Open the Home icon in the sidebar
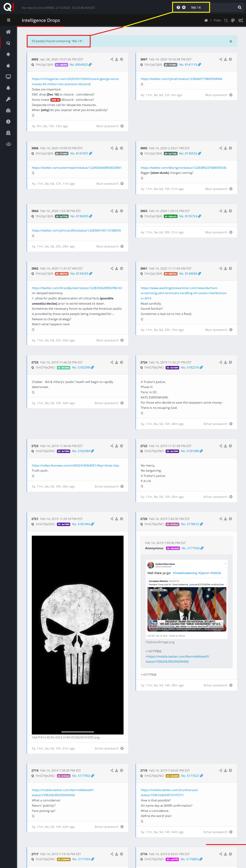The image size is (246, 868). tap(8, 32)
